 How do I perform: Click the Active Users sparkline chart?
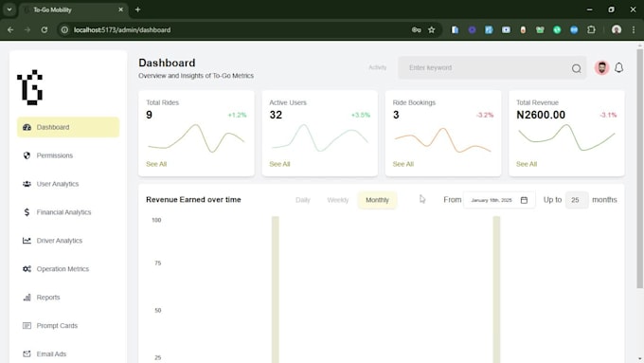point(319,138)
